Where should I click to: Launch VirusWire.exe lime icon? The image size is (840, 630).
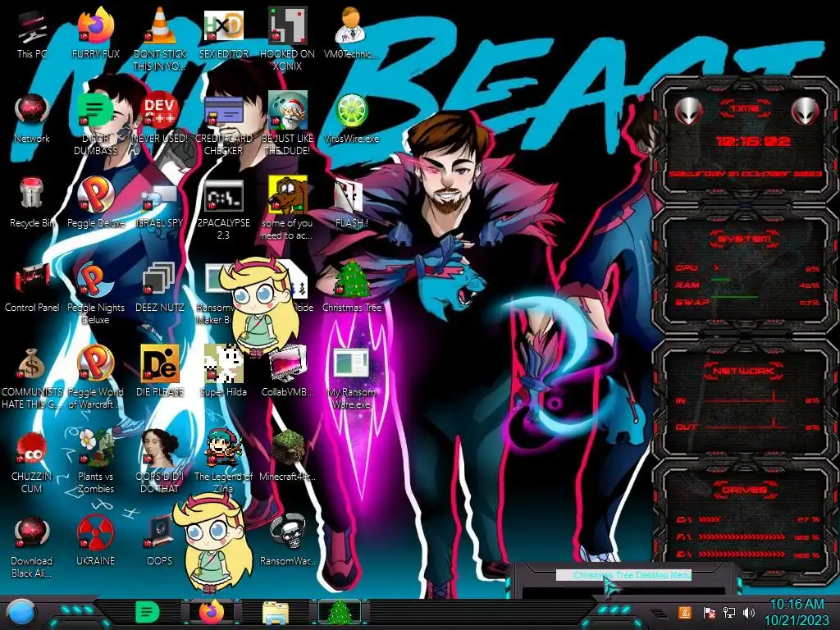(351, 119)
